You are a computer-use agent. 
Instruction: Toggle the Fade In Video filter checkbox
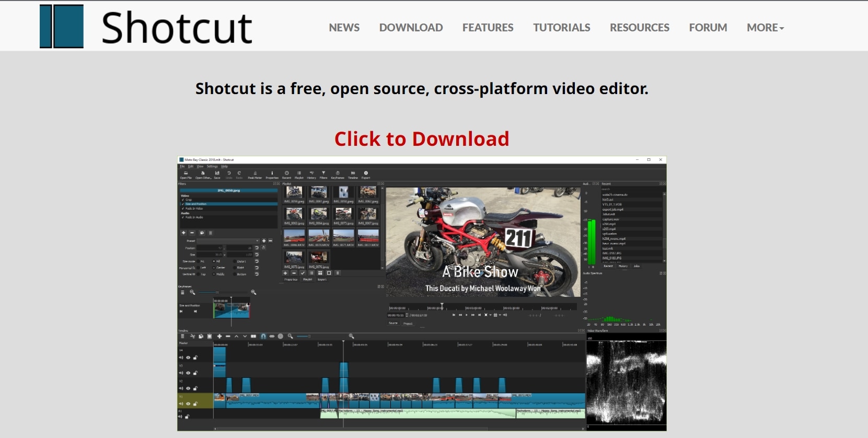tap(183, 209)
